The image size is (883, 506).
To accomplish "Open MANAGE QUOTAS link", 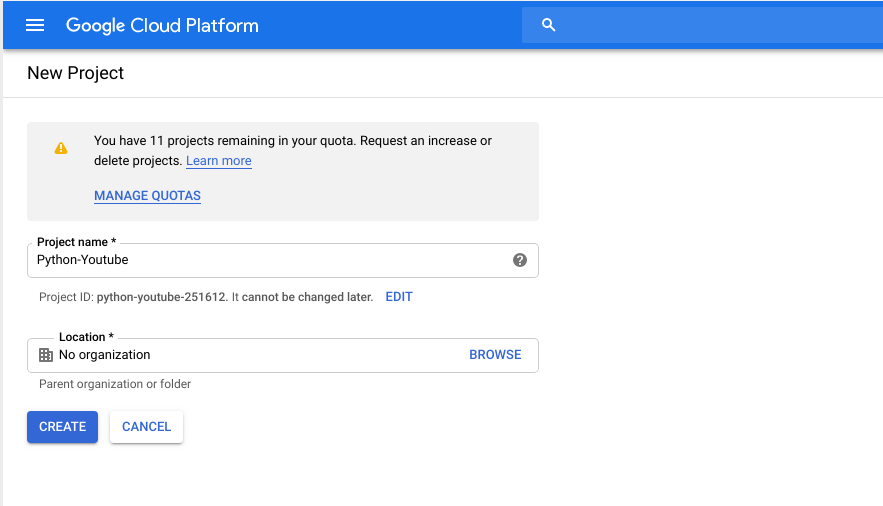I will pyautogui.click(x=148, y=196).
